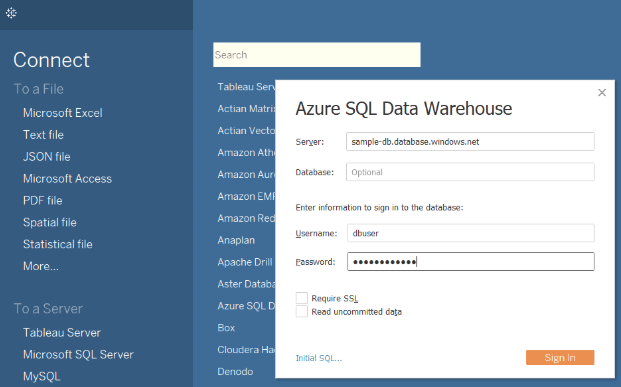Select Denodo connector

[x=235, y=372]
